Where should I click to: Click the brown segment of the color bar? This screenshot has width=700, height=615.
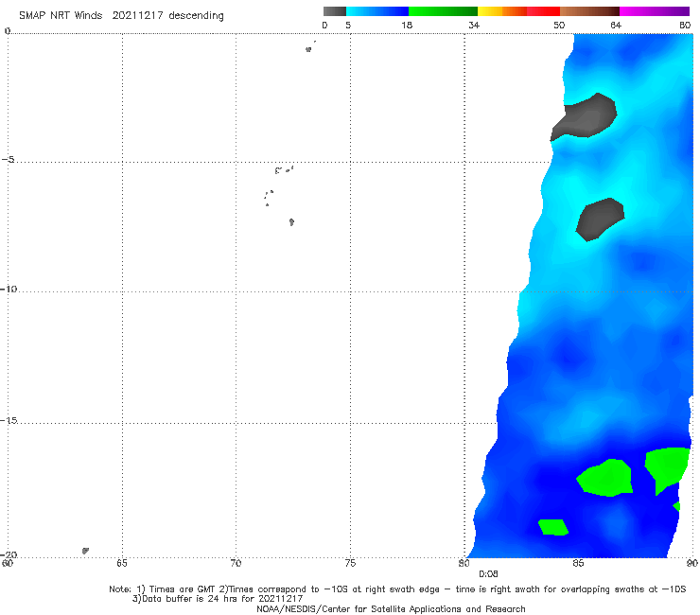(589, 11)
